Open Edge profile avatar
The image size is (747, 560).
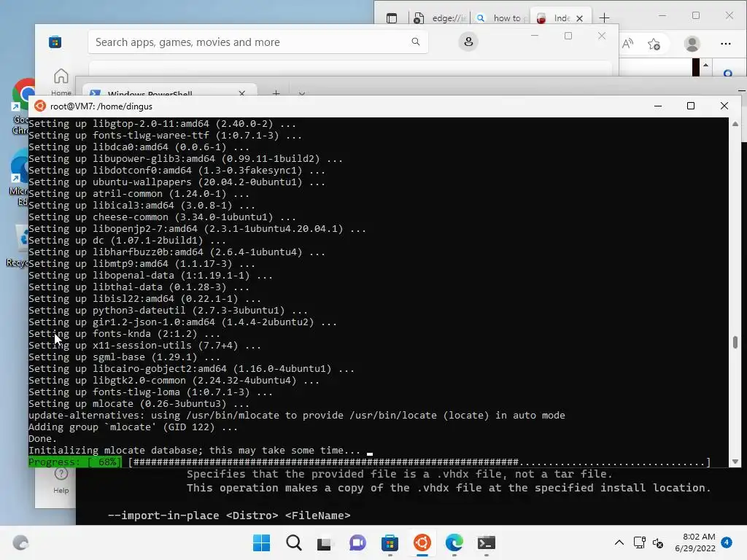pyautogui.click(x=692, y=44)
